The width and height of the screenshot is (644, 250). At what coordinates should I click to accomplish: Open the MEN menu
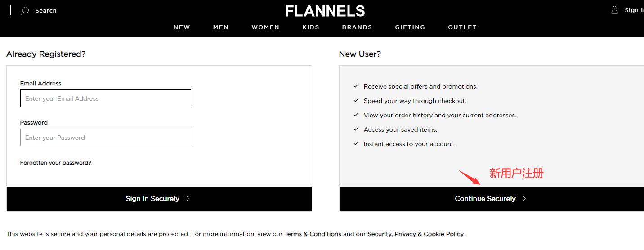pos(221,27)
